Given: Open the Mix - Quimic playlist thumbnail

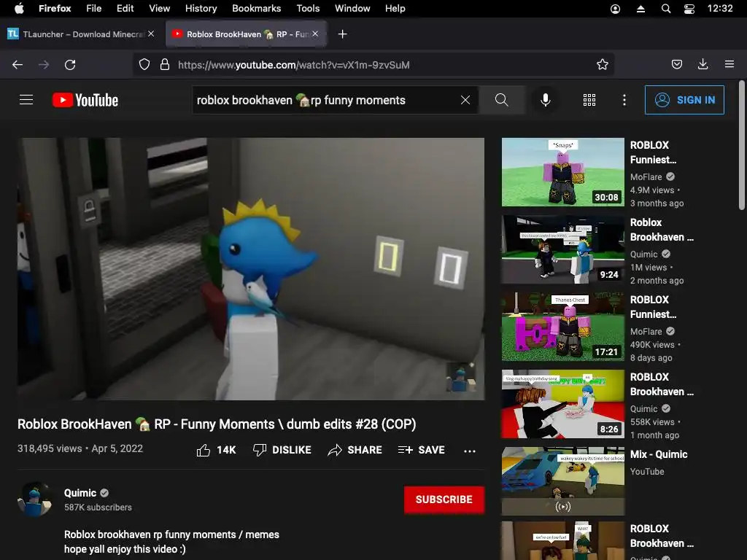Looking at the screenshot, I should (x=562, y=481).
